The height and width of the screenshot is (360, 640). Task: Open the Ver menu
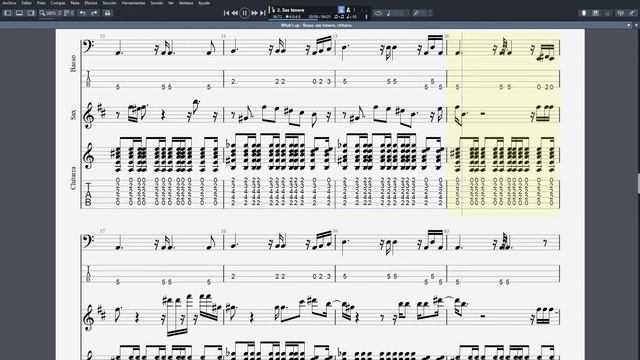tap(171, 3)
